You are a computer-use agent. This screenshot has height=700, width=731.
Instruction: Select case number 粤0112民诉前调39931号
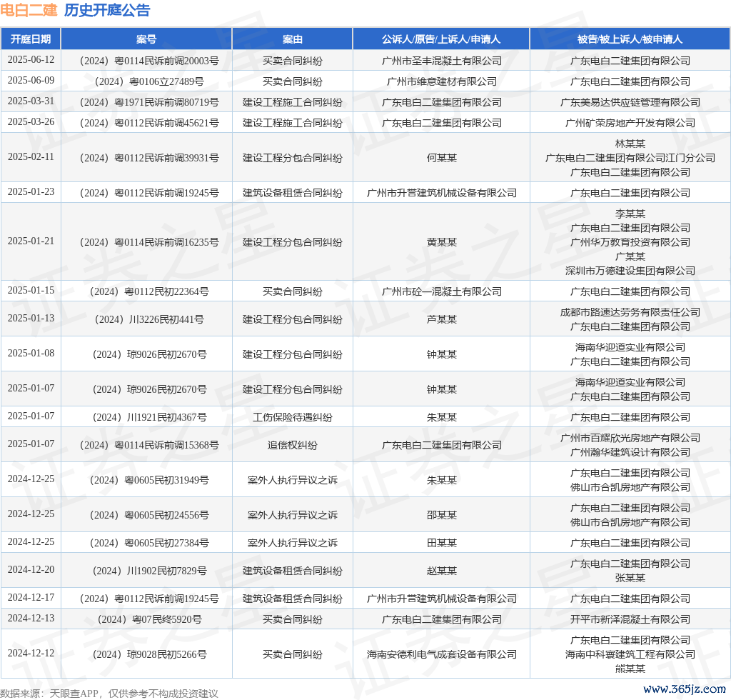(x=149, y=158)
